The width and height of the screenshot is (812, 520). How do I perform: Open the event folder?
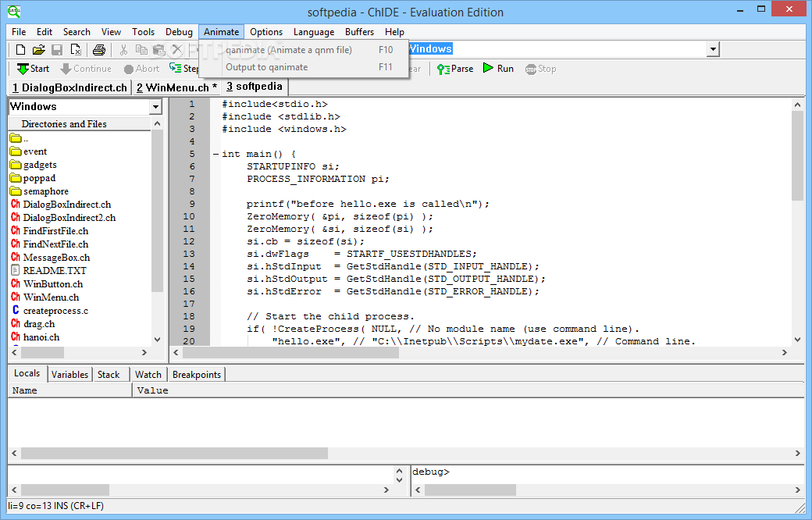(28, 151)
